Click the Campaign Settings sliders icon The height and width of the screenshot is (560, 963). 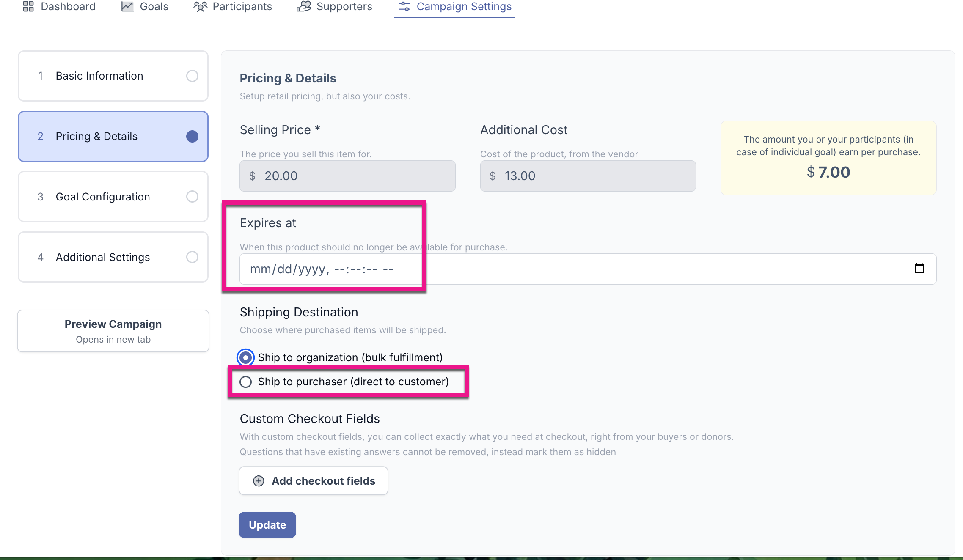(404, 6)
